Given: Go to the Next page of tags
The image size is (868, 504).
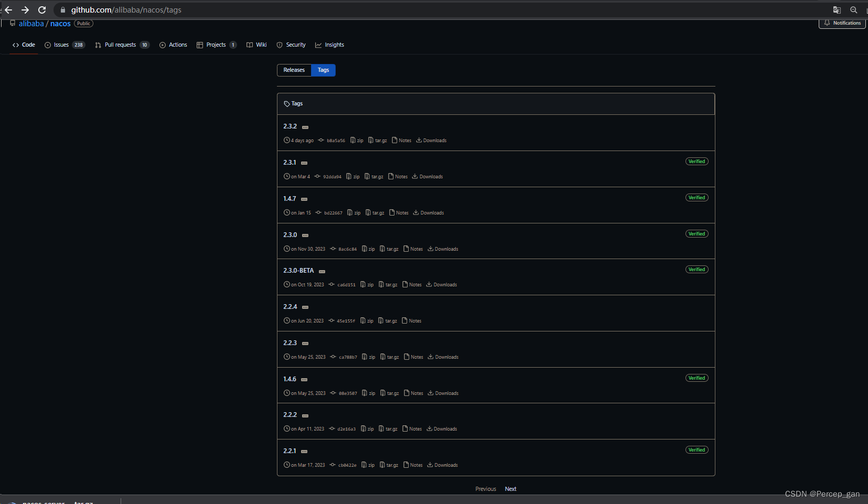Looking at the screenshot, I should coord(511,489).
